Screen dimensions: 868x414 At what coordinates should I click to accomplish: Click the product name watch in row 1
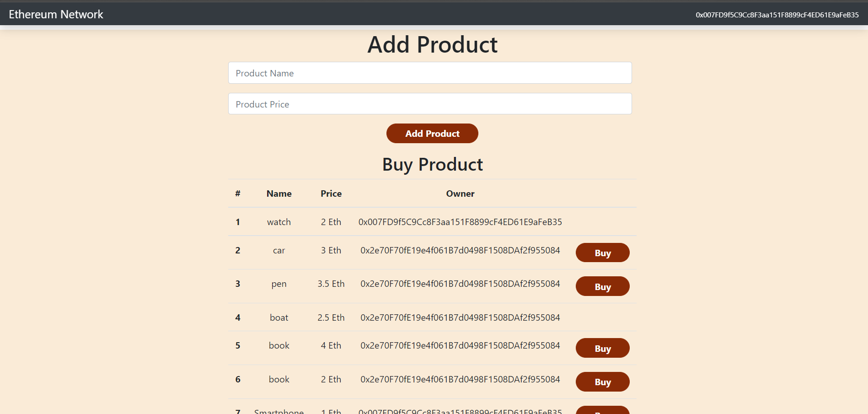tap(279, 222)
